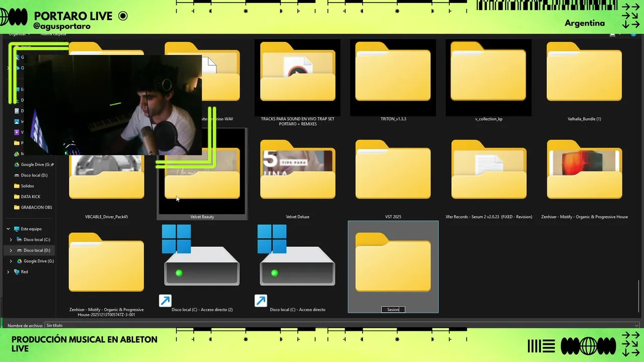Open the VBCABLE_Driver_Pack45 folder
644x362 pixels.
[106, 177]
